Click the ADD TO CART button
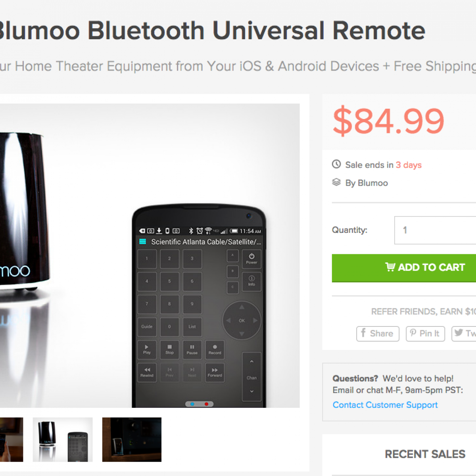The image size is (476, 476). click(404, 268)
